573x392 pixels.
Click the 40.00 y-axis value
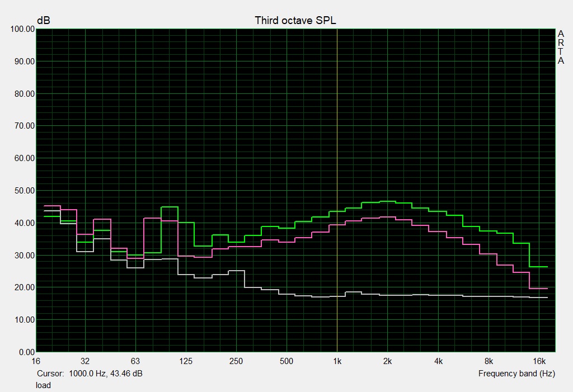click(25, 223)
